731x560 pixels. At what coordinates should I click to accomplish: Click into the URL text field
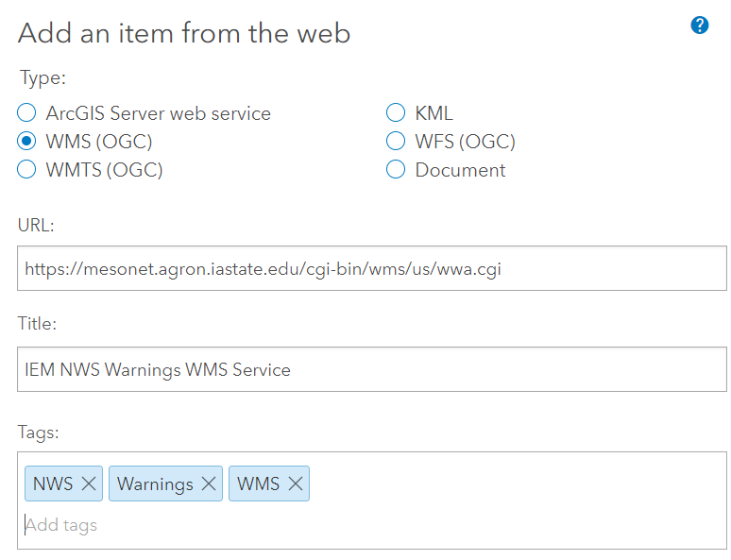click(x=370, y=269)
